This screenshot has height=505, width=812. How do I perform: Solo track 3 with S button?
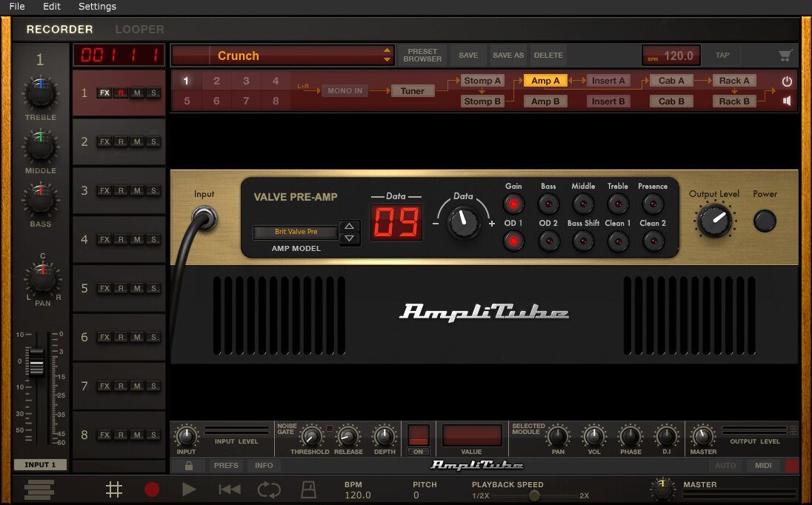click(153, 190)
